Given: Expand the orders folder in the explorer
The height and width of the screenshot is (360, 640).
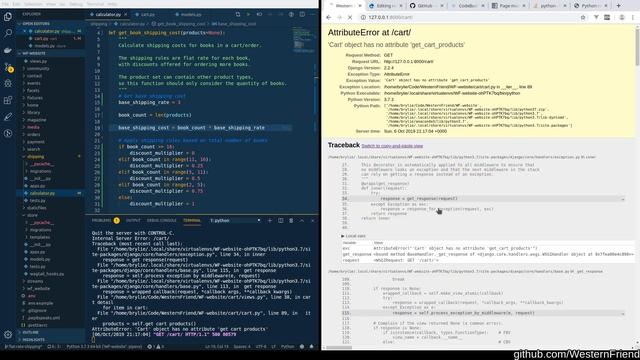Looking at the screenshot, I should pos(32,134).
